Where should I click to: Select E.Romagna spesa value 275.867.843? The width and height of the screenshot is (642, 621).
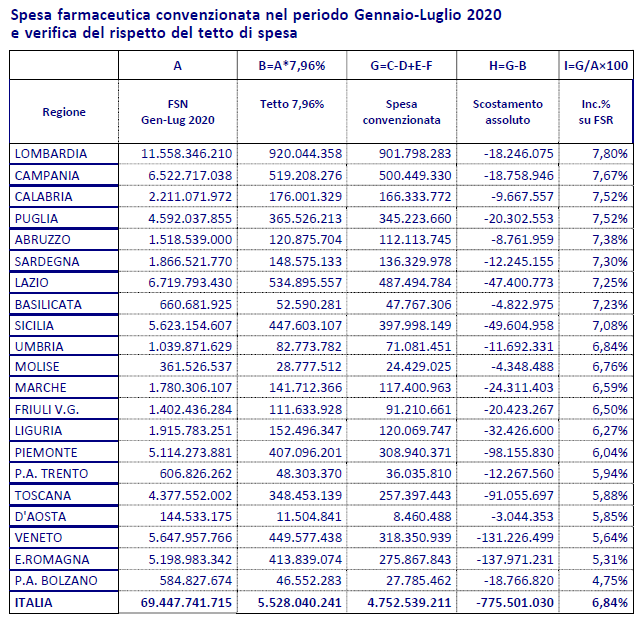pos(415,559)
